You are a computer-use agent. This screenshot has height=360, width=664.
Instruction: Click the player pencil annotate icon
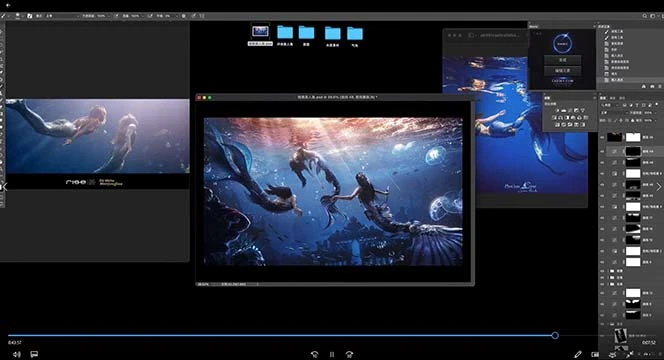[x=578, y=354]
